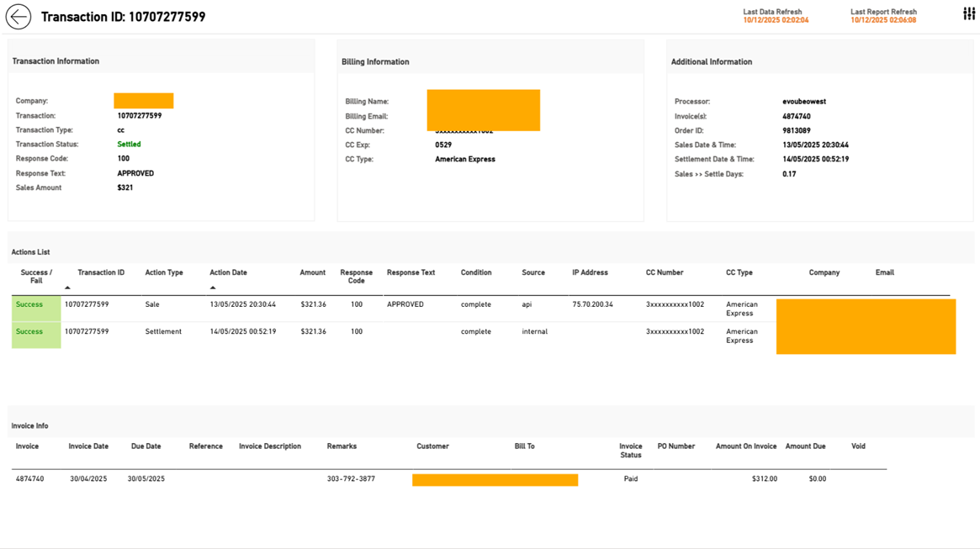This screenshot has height=549, width=980.
Task: Click the back arrow icon
Action: 19,17
